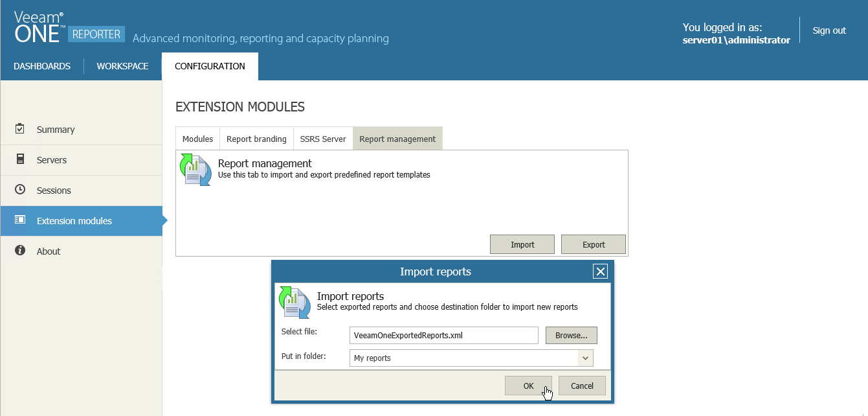
Task: Open Sessions in the sidebar
Action: click(81, 191)
